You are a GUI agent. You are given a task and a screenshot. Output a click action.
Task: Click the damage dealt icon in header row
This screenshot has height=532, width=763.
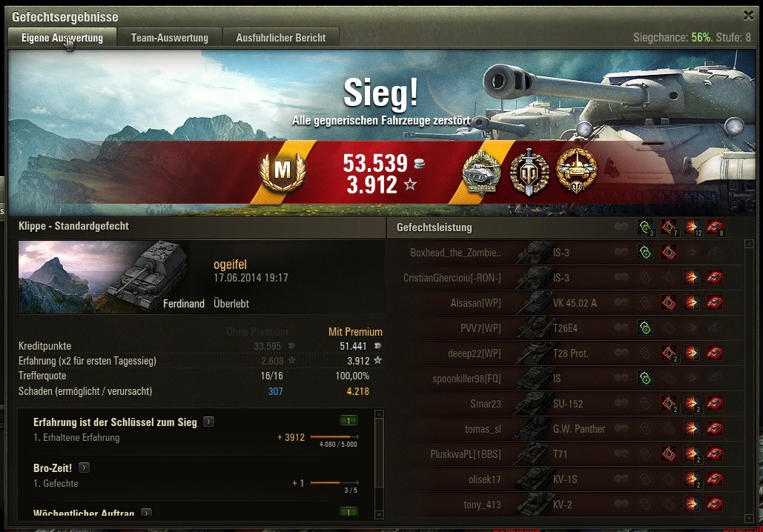(692, 227)
